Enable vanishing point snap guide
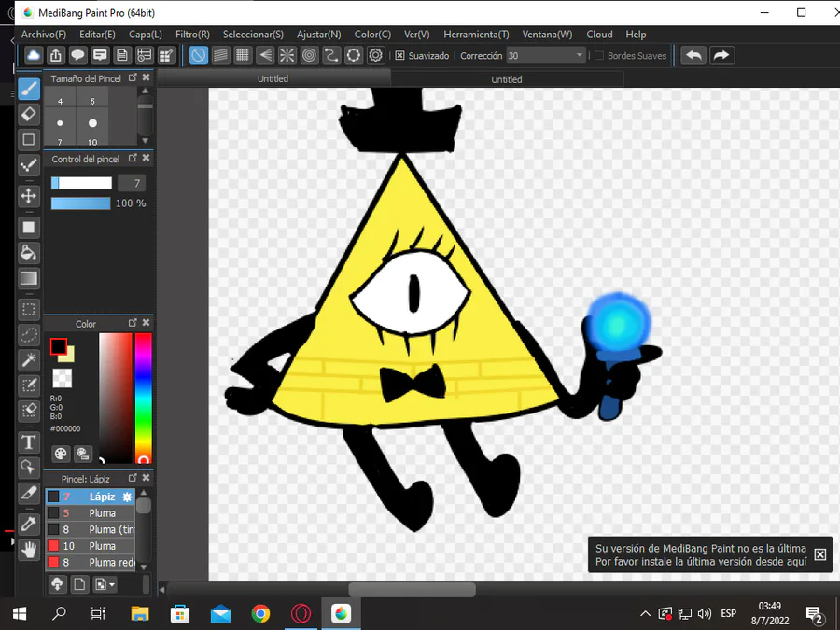 pyautogui.click(x=265, y=55)
